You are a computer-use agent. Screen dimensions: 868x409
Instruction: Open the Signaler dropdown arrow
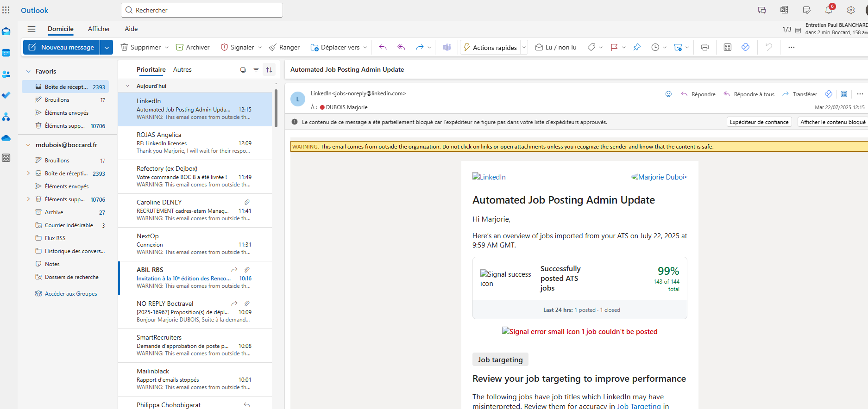pos(260,47)
